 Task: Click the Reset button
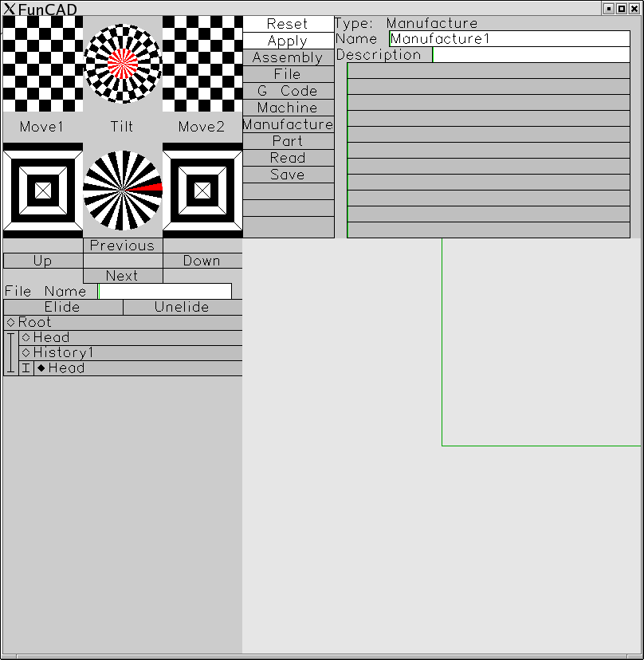coord(289,24)
